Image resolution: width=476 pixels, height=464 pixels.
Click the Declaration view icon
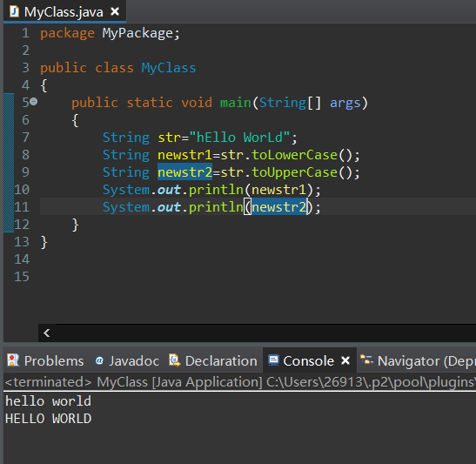(174, 360)
